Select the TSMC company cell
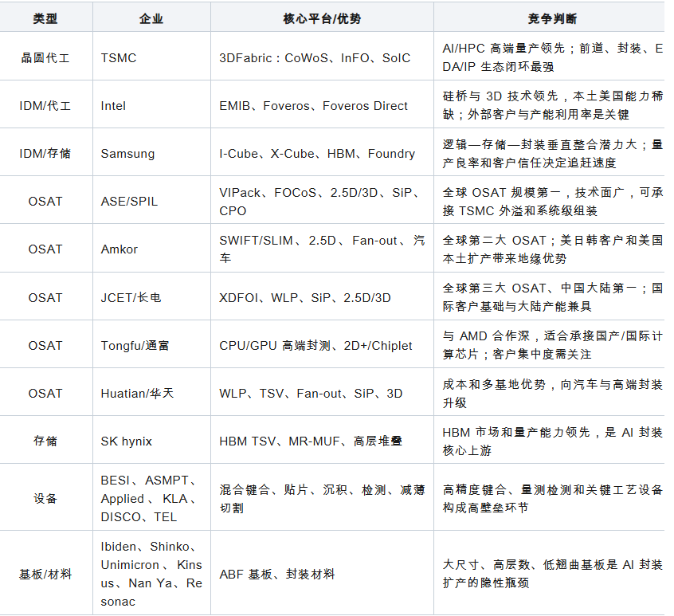 (151, 57)
